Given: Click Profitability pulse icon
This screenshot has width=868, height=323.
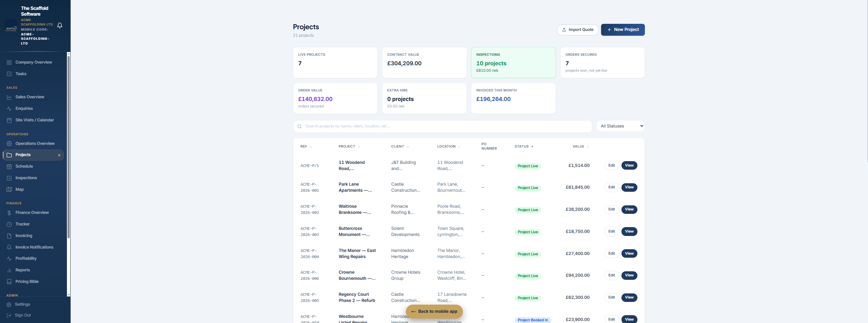Looking at the screenshot, I should [x=9, y=259].
